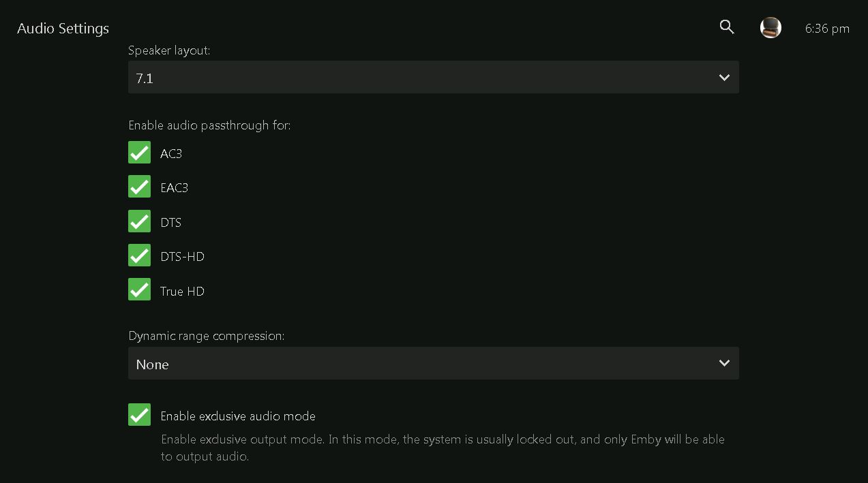868x483 pixels.
Task: Select the profile picture in the header
Action: tap(770, 28)
